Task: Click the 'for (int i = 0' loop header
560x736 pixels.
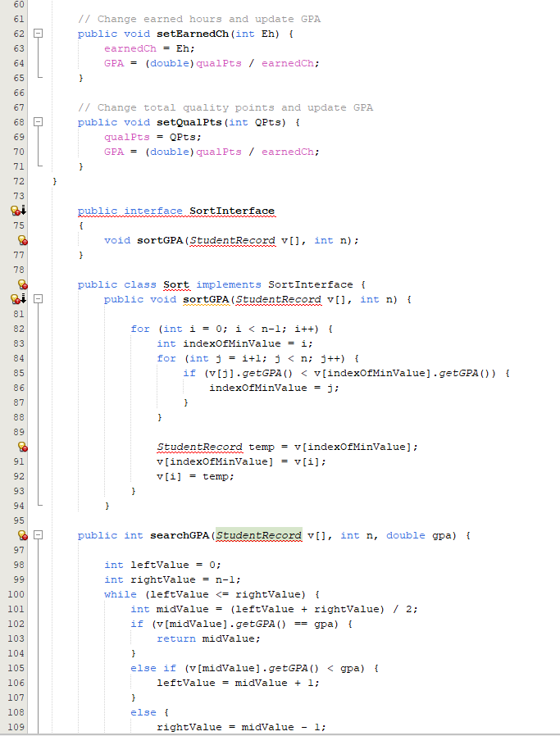Action: point(232,329)
